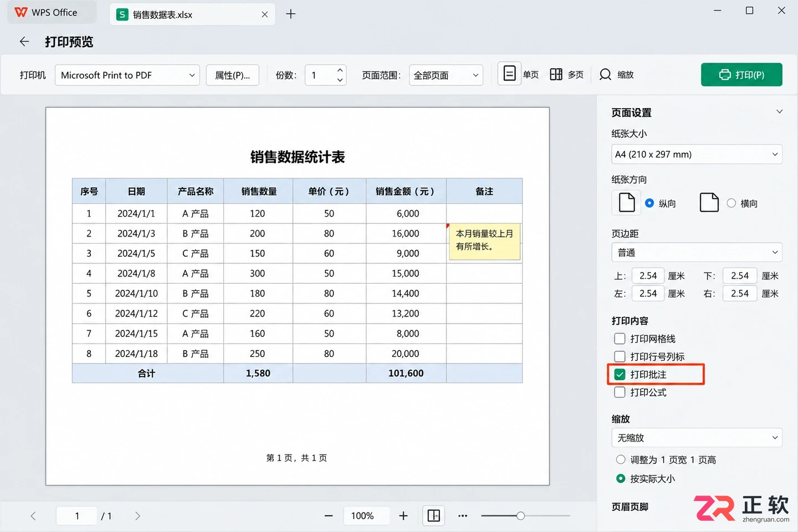Screen dimensions: 798x532
Task: Open the 无缩放 scaling dropdown
Action: coord(697,438)
